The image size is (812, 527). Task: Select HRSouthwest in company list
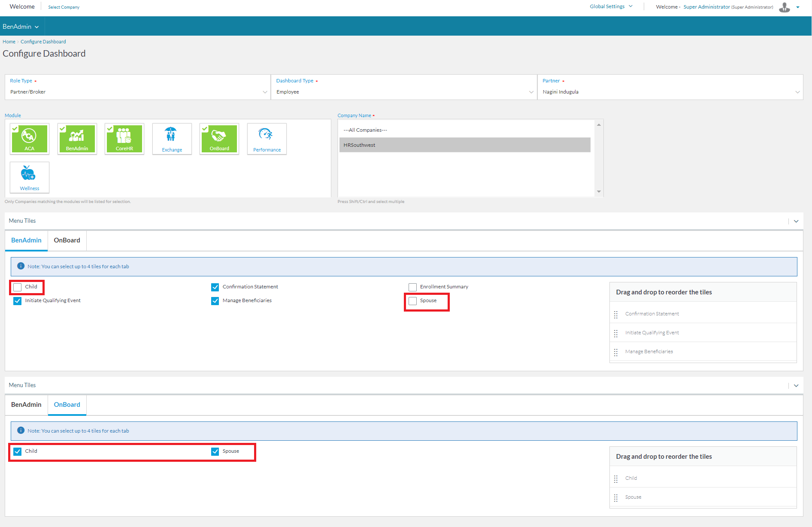pos(465,145)
